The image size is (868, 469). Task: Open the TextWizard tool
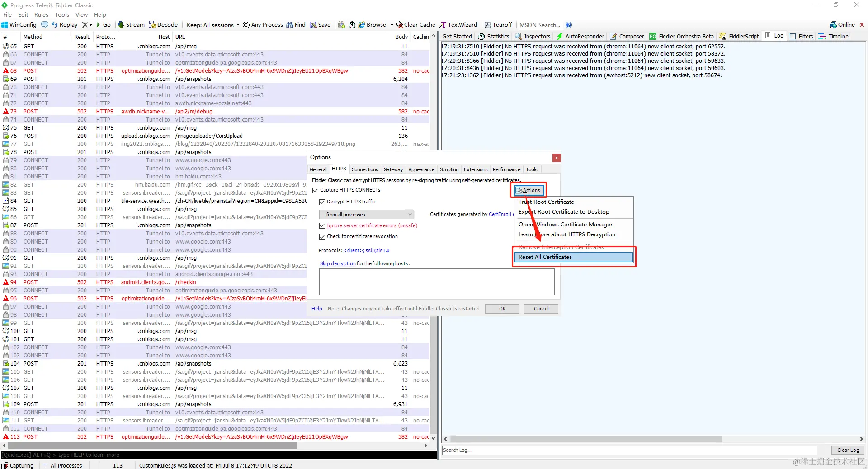point(458,25)
